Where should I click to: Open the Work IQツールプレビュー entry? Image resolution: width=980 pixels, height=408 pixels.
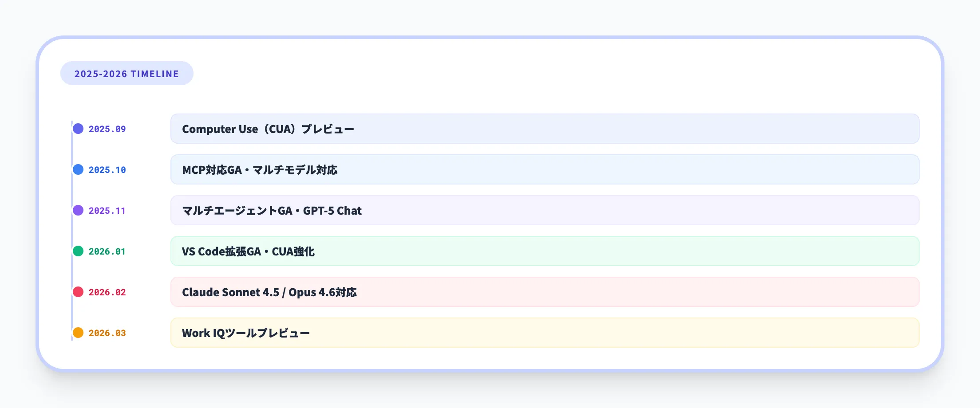click(545, 333)
